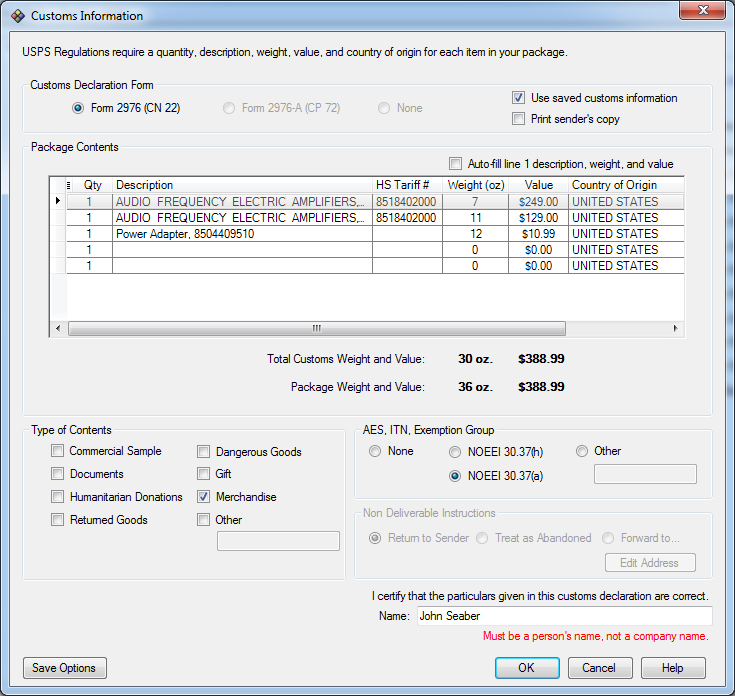735x696 pixels.
Task: Click the HS Tariff cell in the $129.00 row
Action: 407,218
